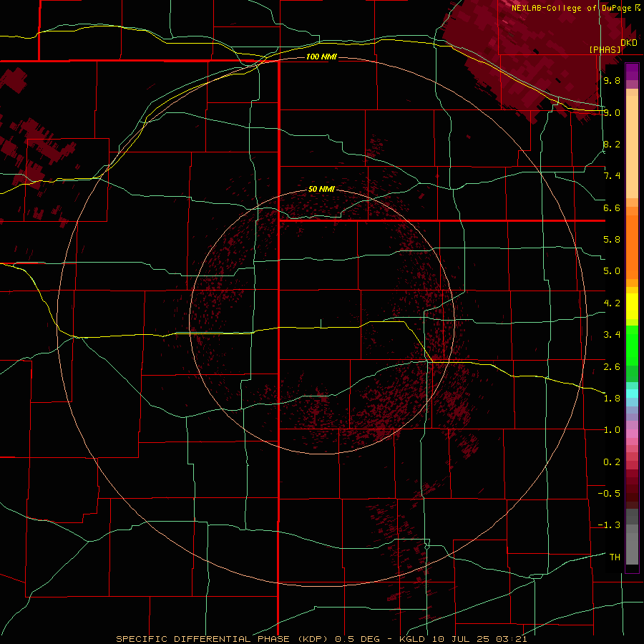This screenshot has width=644, height=644.
Task: Click the 1.0 value on the color scale
Action: (612, 430)
